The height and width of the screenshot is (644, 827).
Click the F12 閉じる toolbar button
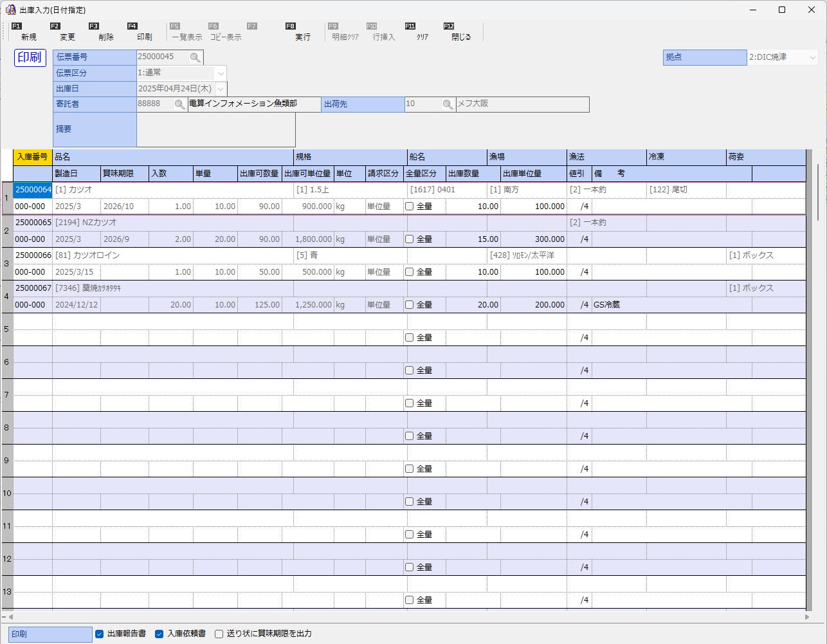(x=460, y=32)
